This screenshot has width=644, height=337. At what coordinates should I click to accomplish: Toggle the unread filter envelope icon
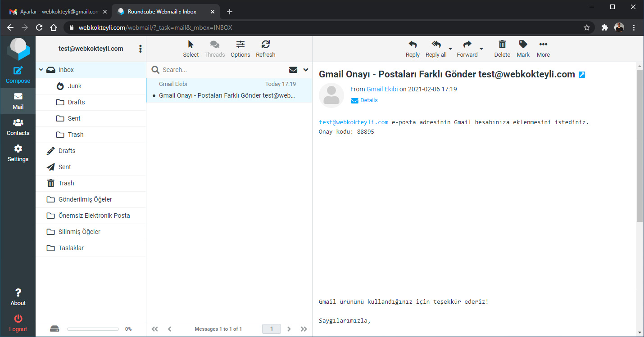pyautogui.click(x=293, y=70)
